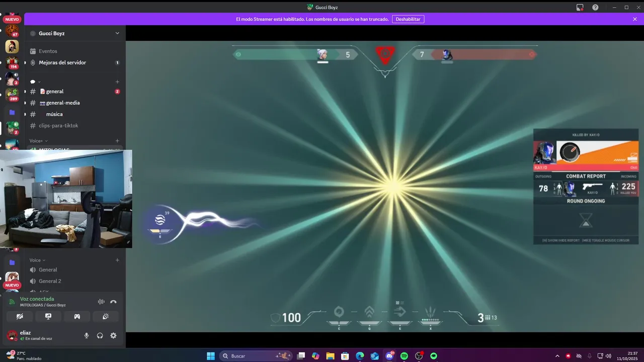Collapse the Voice+ category
This screenshot has width=644, height=362.
click(x=38, y=141)
